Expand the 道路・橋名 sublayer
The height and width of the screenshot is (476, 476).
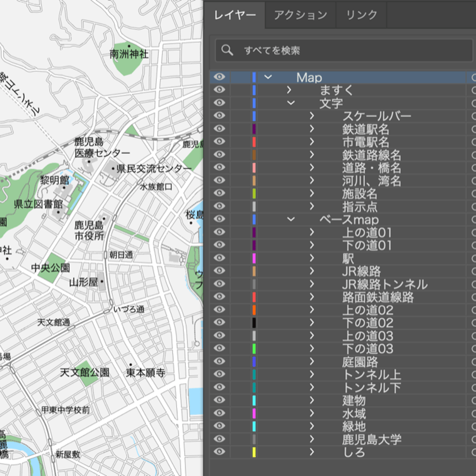tap(312, 168)
